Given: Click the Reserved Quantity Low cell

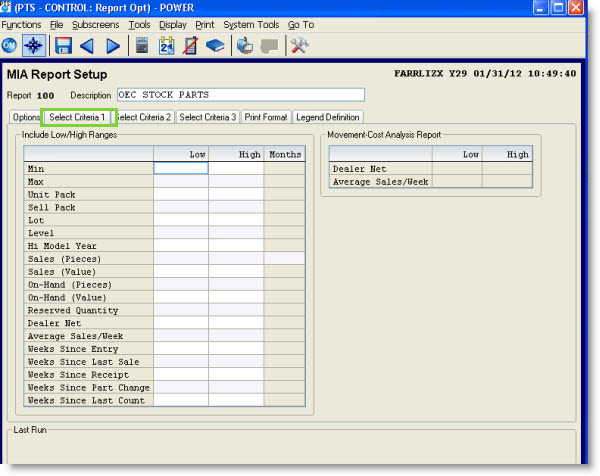Looking at the screenshot, I should tap(181, 310).
